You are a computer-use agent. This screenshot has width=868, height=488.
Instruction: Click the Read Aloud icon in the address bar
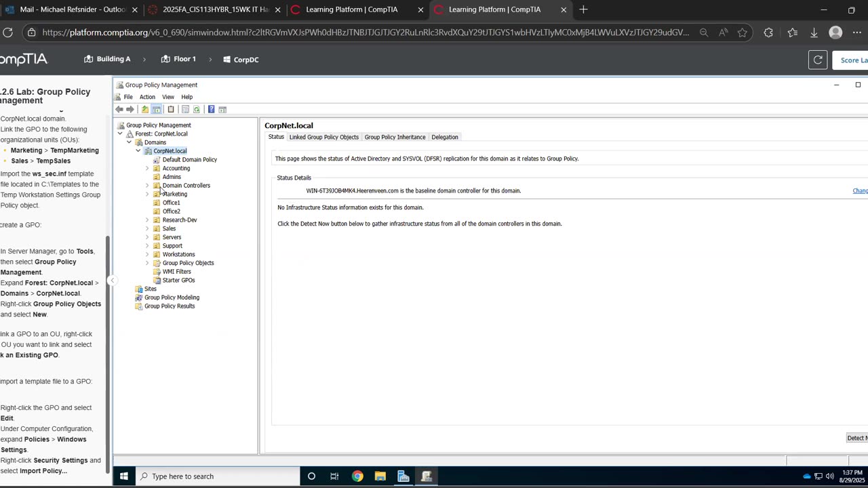[724, 32]
